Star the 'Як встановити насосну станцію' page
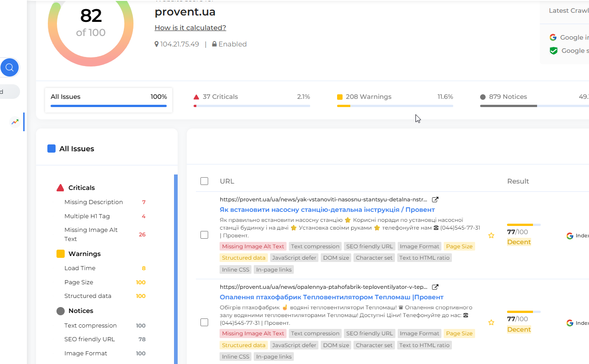The image size is (589, 364). tap(491, 236)
